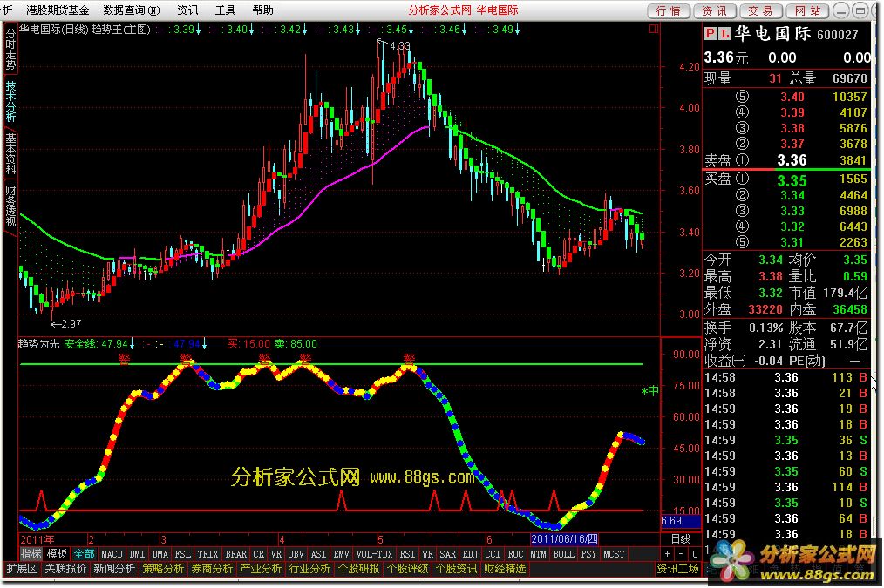This screenshot has width=884, height=588.
Task: Switch indicator to ROC
Action: 515,554
